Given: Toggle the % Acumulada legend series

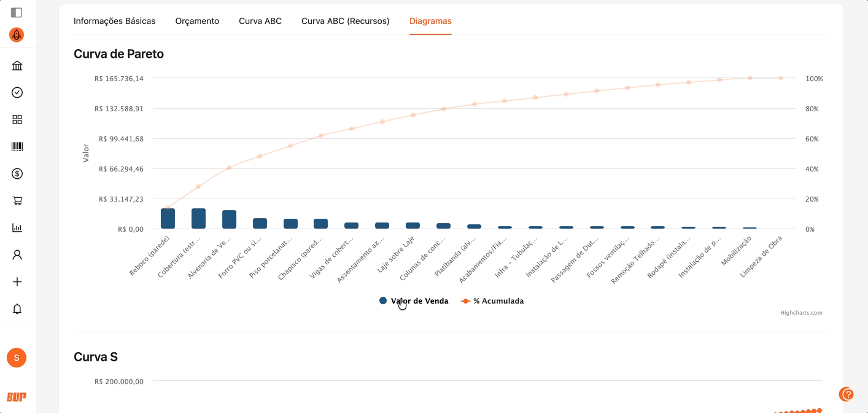Looking at the screenshot, I should [x=492, y=301].
